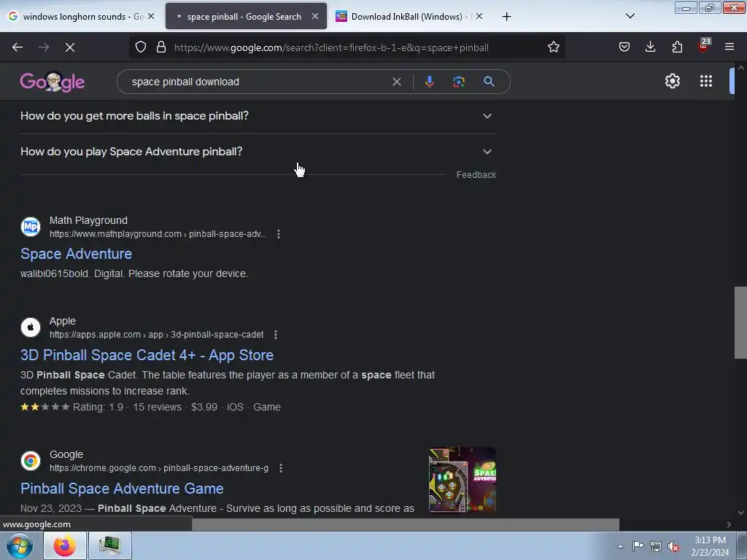Viewport: 747px width, 560px height.
Task: Open more options for chrome.google.com result
Action: (x=281, y=468)
